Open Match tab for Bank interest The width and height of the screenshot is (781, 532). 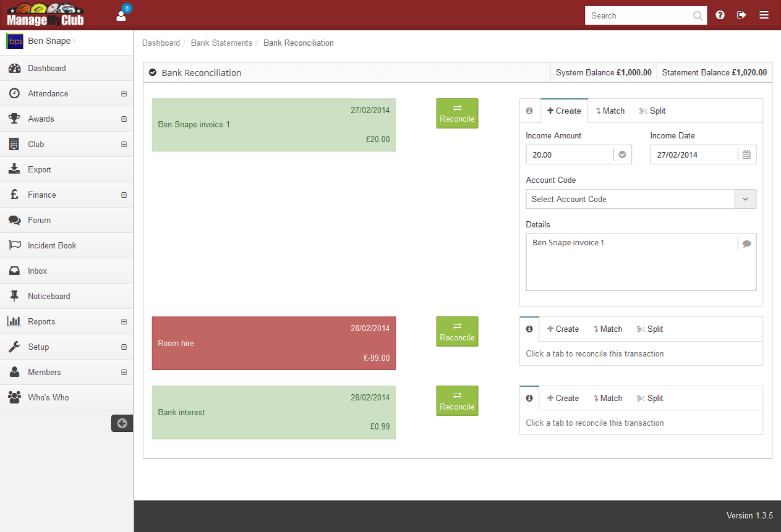[608, 399]
